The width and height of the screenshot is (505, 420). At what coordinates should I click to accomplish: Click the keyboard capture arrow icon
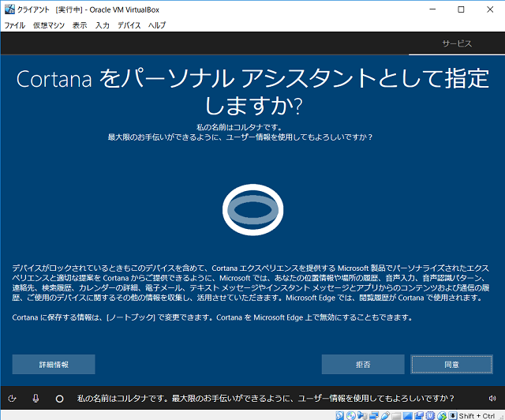453,415
